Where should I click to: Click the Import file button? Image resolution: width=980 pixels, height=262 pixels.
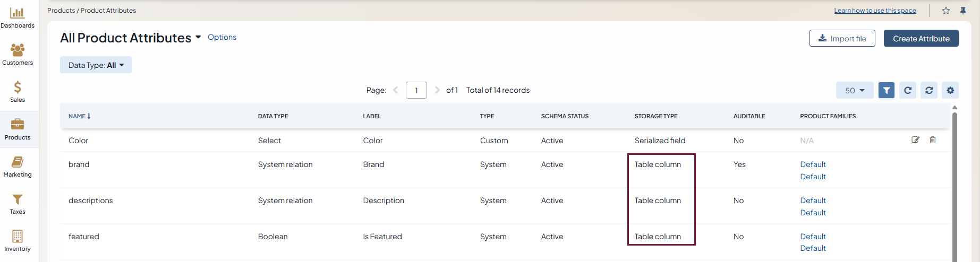point(842,39)
